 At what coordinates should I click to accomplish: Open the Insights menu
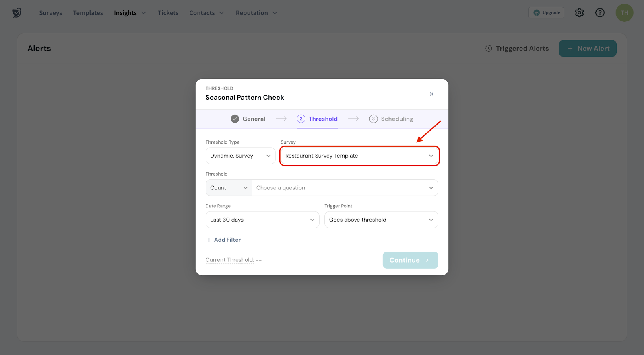coord(130,13)
